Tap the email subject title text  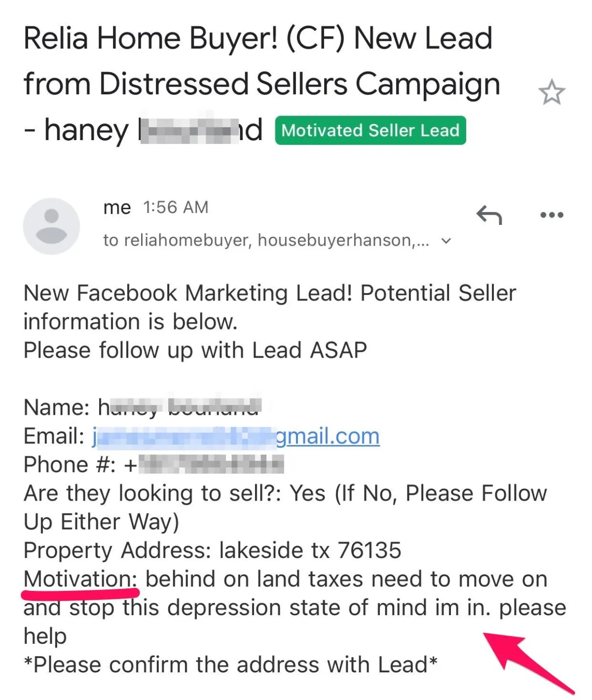pos(261,84)
